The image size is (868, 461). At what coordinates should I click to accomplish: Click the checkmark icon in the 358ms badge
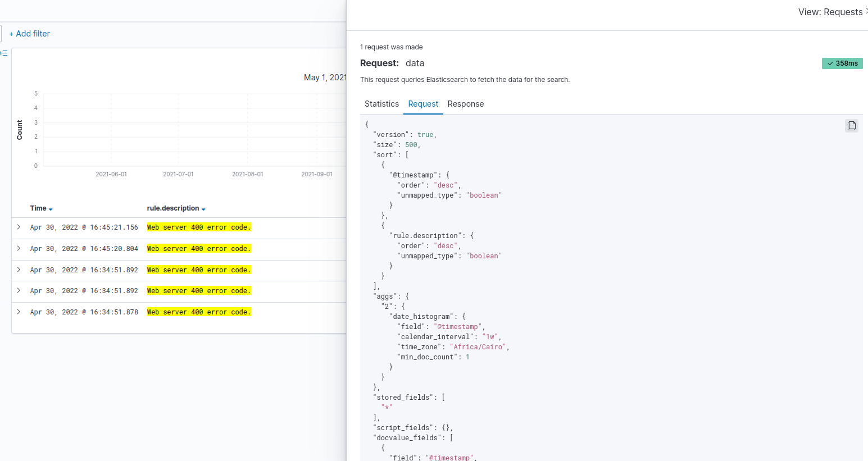(x=830, y=63)
